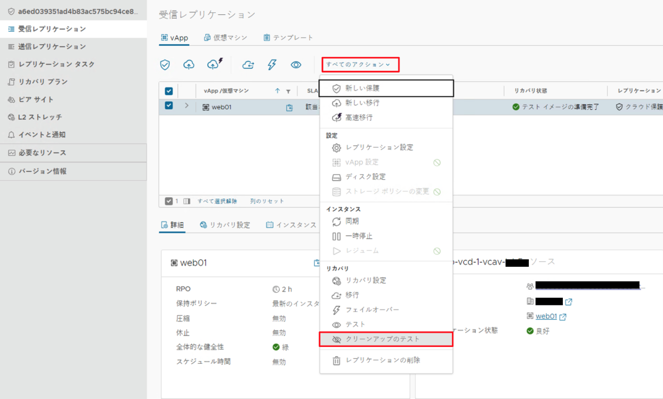Click the Test eye toolbar icon

point(296,65)
